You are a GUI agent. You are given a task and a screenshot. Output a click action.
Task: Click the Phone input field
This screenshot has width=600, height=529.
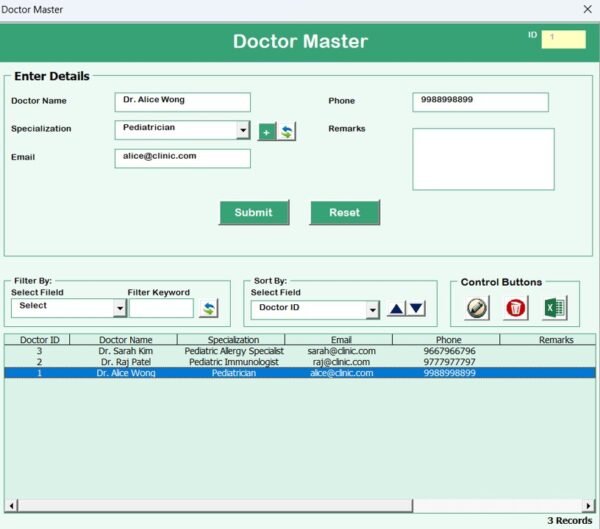(480, 102)
